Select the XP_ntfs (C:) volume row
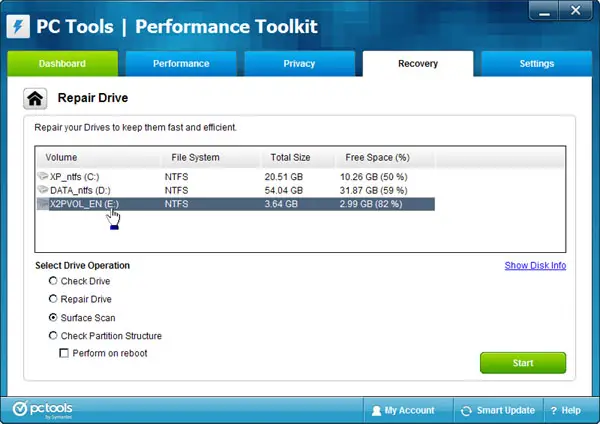This screenshot has width=600, height=424. coord(235,177)
